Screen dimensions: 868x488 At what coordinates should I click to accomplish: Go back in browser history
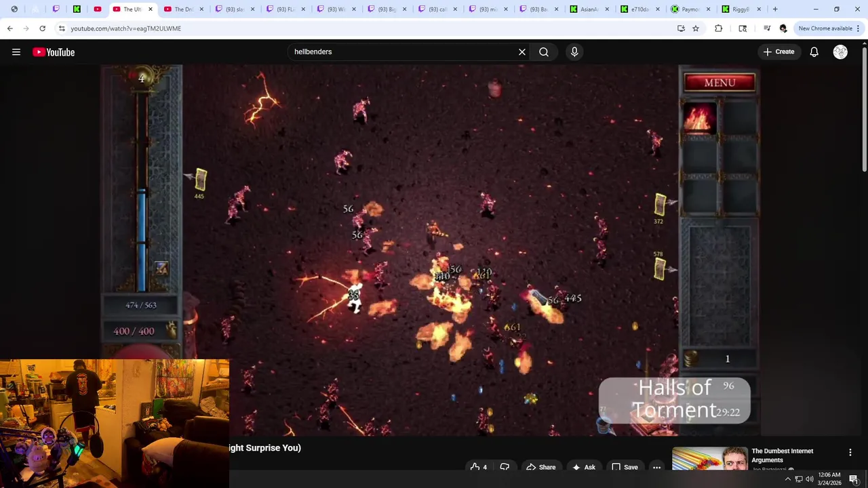click(10, 28)
